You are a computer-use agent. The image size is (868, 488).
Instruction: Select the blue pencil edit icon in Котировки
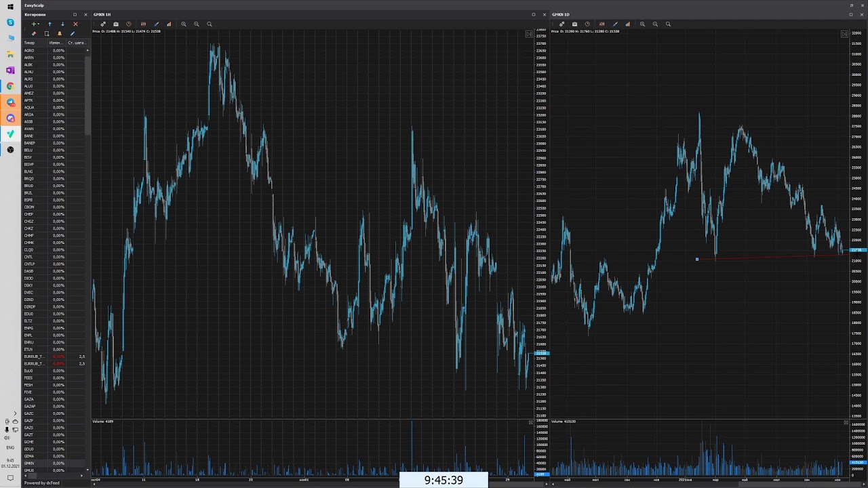click(72, 34)
